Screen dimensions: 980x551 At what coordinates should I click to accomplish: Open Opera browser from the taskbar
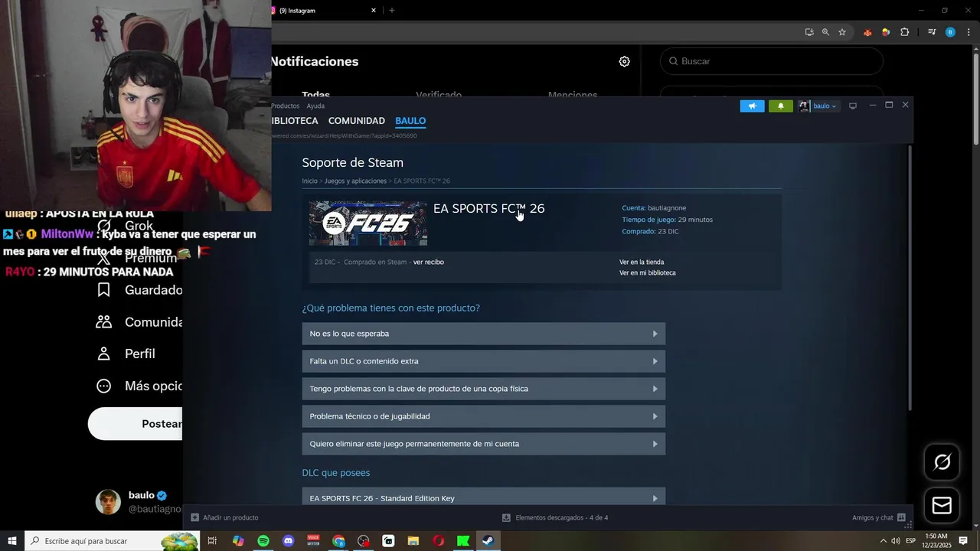tap(439, 541)
